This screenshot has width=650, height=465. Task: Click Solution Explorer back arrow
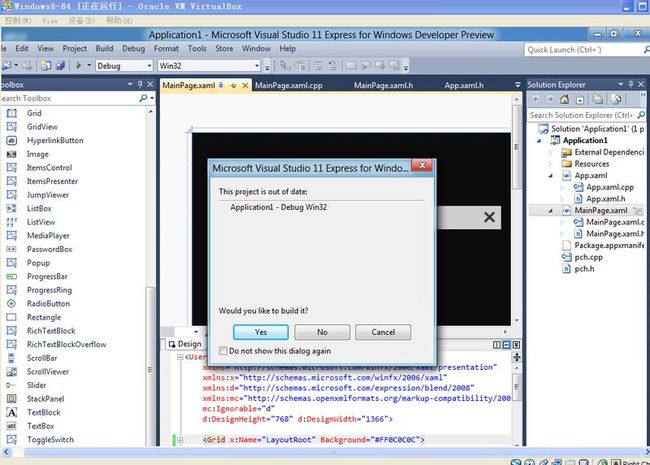point(536,99)
